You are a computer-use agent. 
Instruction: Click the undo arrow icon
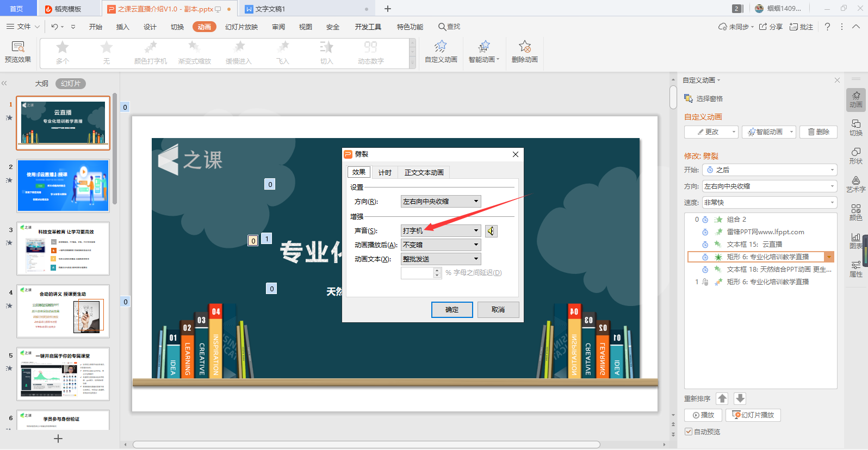click(x=54, y=27)
